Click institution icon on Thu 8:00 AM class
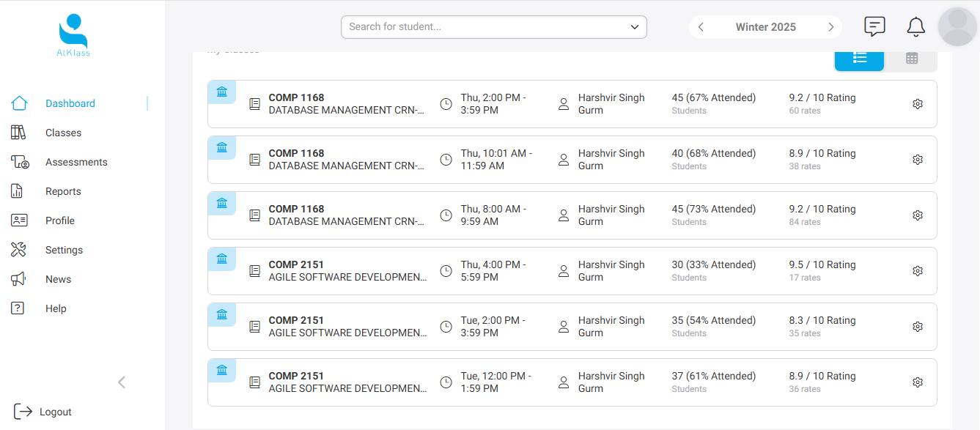The image size is (980, 430). (222, 203)
